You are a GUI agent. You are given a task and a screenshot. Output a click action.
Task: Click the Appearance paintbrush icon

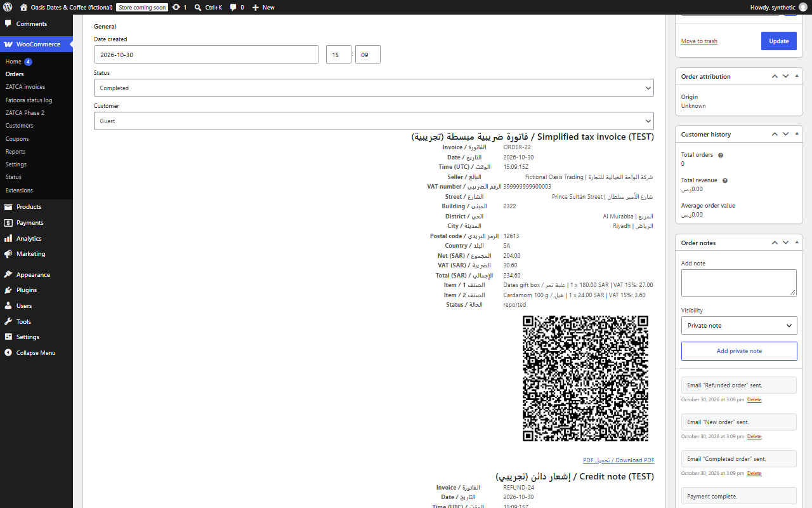pos(8,274)
